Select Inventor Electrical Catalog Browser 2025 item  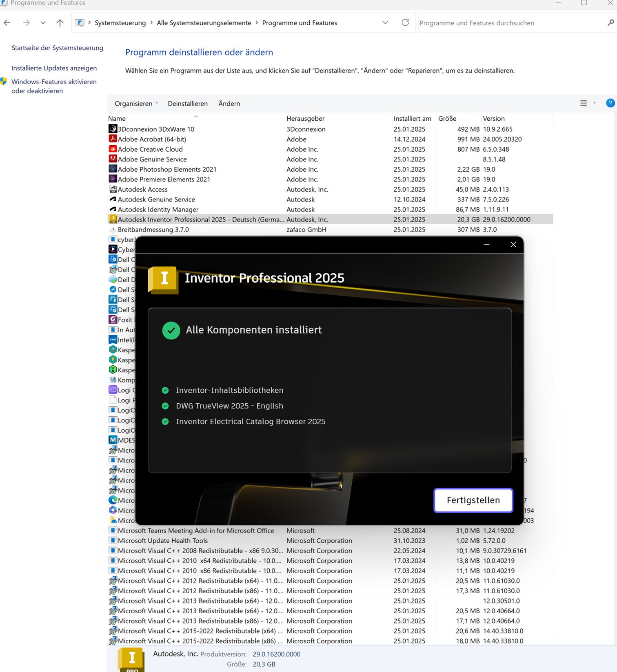(x=251, y=421)
